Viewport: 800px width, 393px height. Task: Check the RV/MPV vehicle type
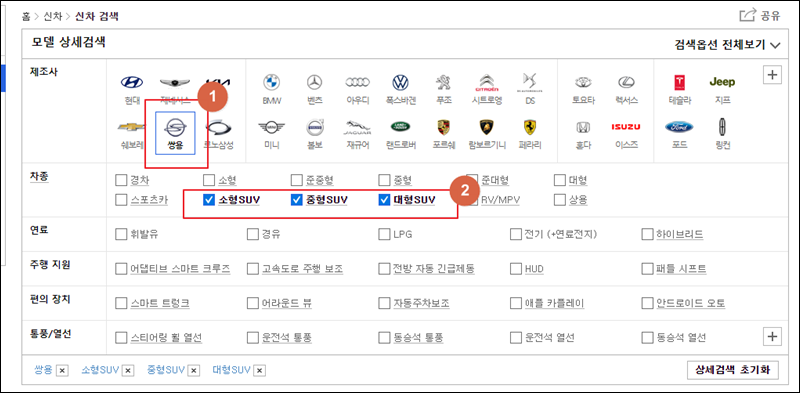pyautogui.click(x=473, y=200)
